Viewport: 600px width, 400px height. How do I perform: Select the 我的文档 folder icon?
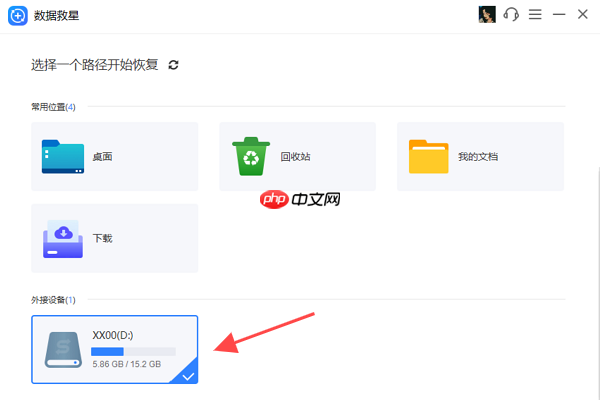click(x=429, y=157)
